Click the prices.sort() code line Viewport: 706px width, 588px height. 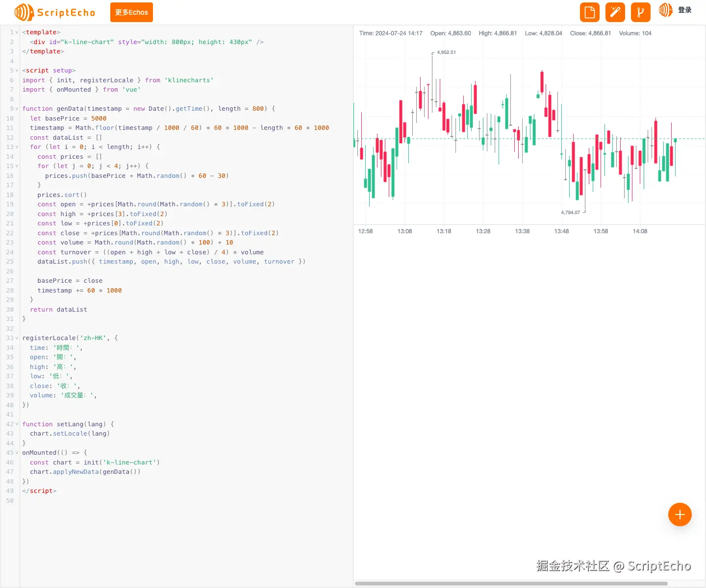click(62, 195)
